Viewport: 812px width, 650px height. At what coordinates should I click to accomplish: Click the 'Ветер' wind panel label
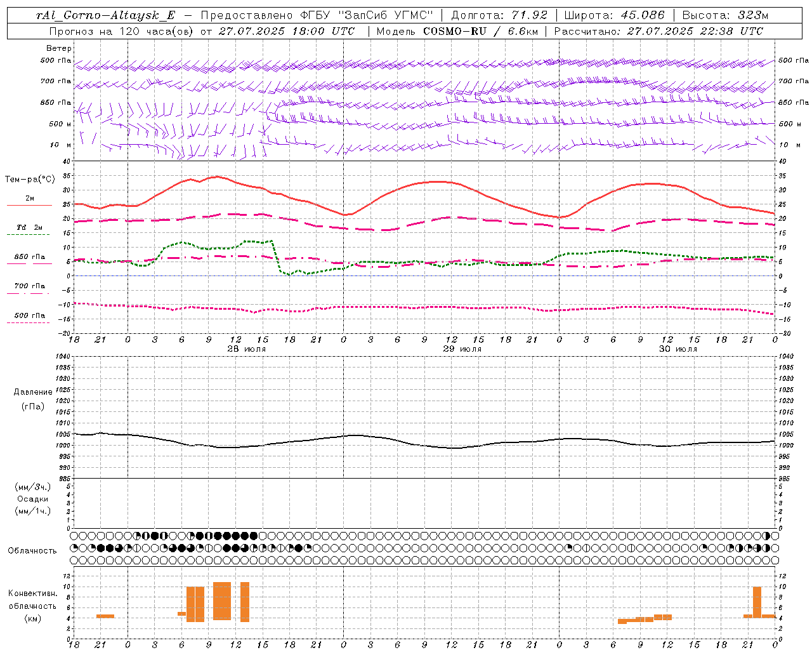[59, 48]
